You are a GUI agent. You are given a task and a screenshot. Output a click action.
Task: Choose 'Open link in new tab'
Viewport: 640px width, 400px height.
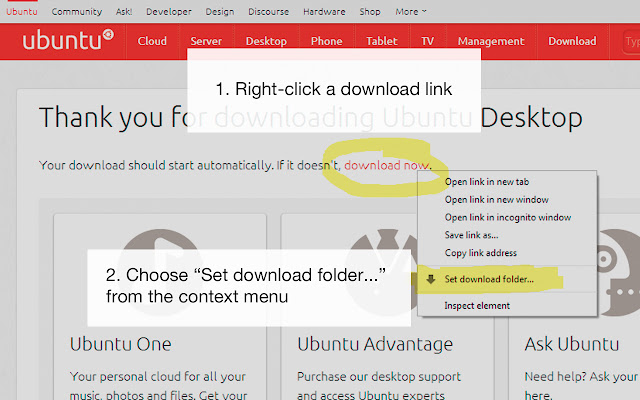pos(487,182)
